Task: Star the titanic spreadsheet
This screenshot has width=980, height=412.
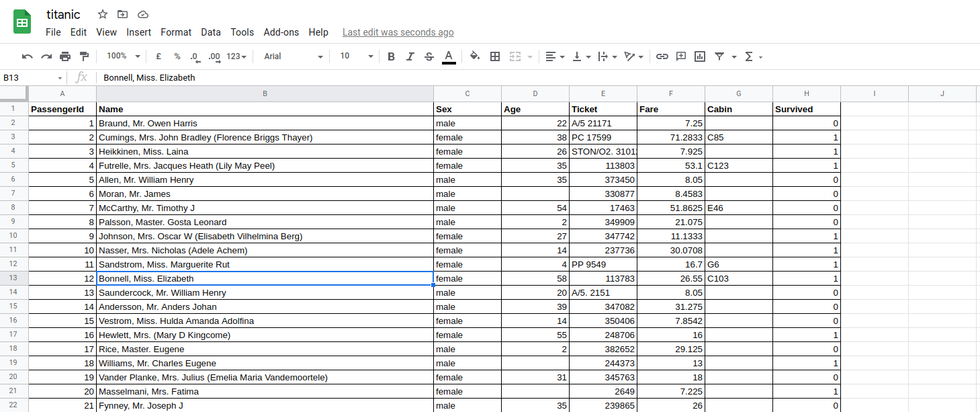Action: pyautogui.click(x=102, y=13)
